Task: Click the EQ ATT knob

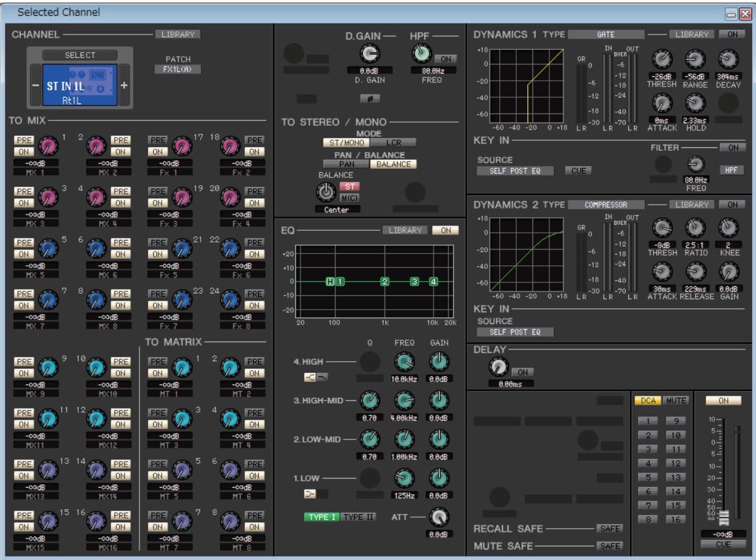Action: (439, 517)
